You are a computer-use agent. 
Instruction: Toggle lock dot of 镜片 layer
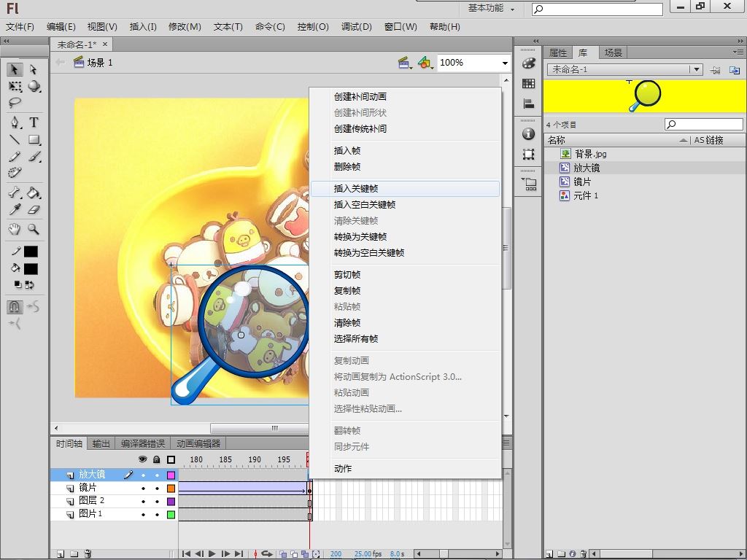(x=157, y=489)
